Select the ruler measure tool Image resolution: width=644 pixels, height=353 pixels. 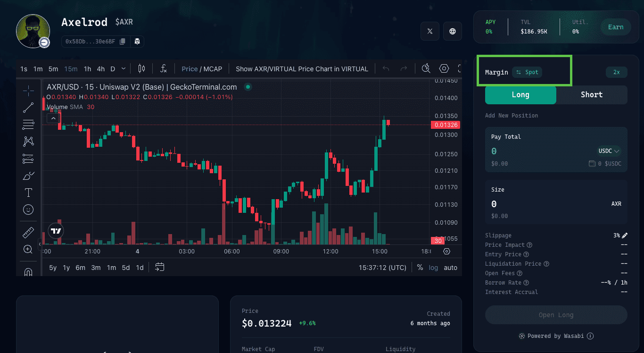tap(28, 233)
